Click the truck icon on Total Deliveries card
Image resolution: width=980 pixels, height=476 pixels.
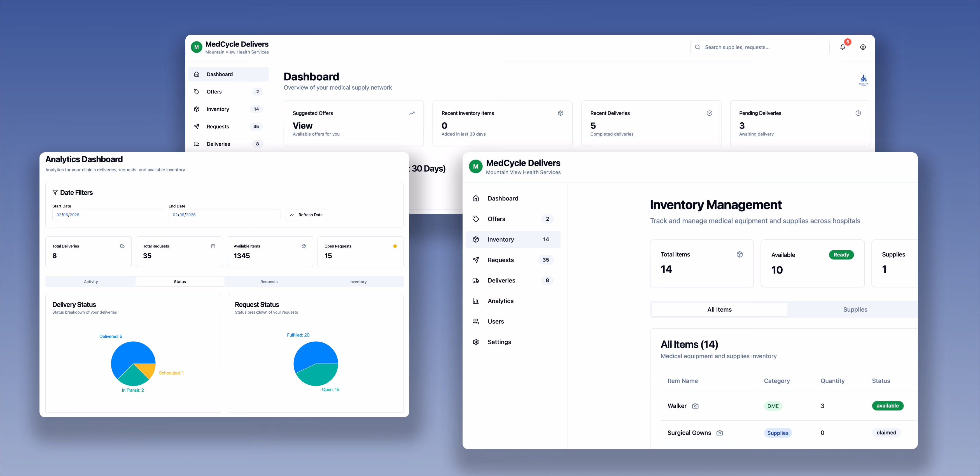[x=122, y=246]
